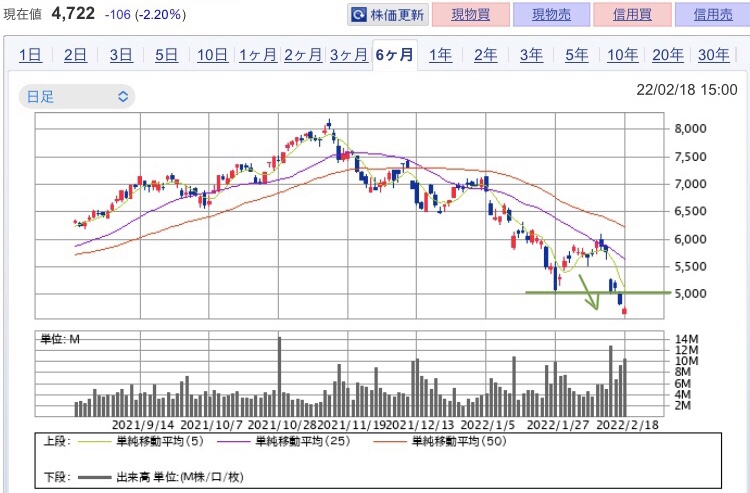Show the 1年 chart
The width and height of the screenshot is (750, 493).
(x=440, y=55)
